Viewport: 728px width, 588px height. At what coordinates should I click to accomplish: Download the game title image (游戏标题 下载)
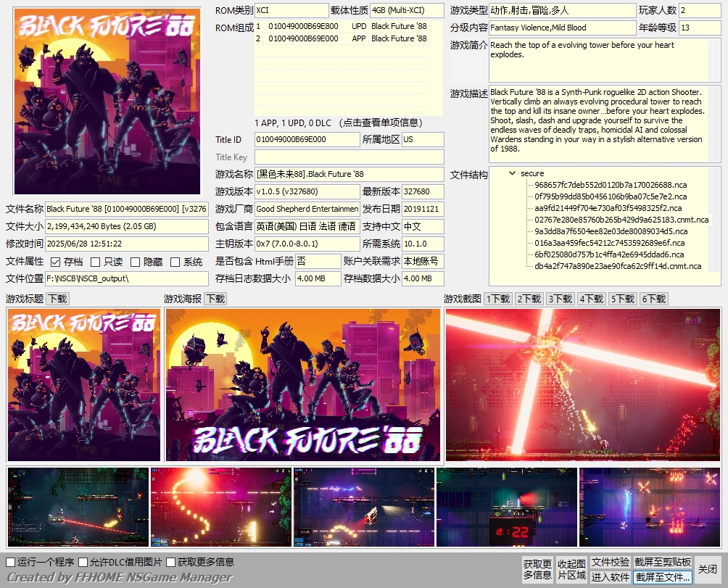coord(58,299)
